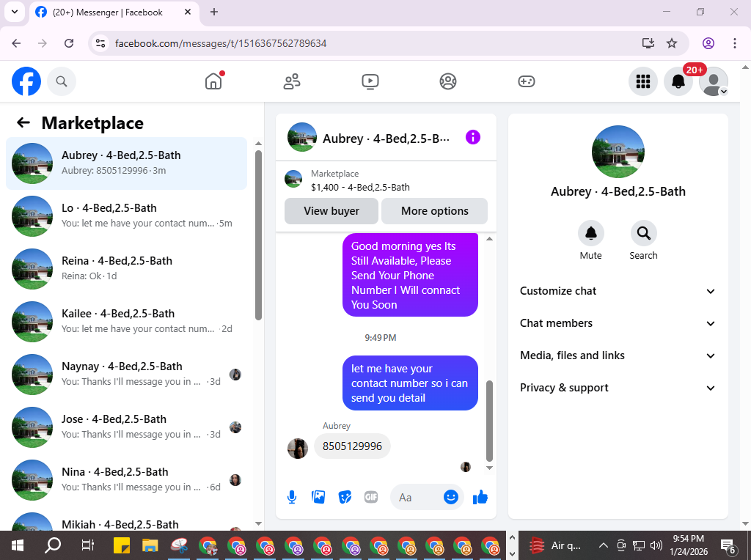Open the Naynay 4-Bed,2.5-Bath conversation
Viewport: 751px width, 560px height.
126,374
